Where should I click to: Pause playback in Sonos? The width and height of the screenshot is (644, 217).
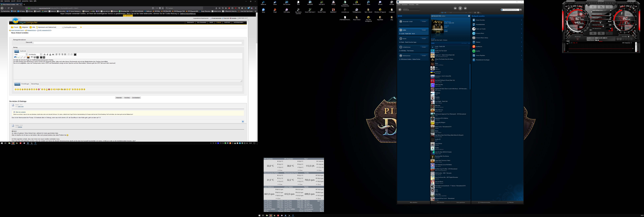pyautogui.click(x=460, y=9)
